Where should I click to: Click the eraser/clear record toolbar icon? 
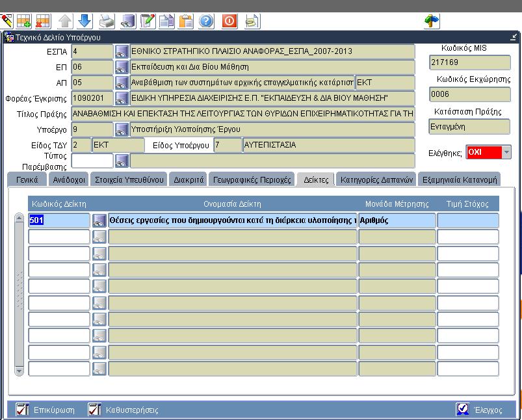point(7,21)
